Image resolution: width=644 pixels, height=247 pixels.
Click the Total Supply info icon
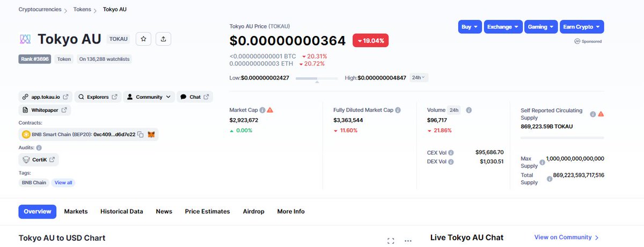550,179
